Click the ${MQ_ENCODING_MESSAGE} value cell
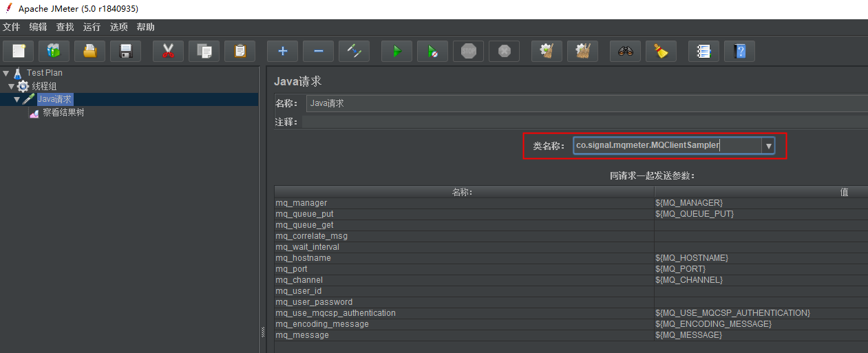This screenshot has width=868, height=353. click(x=761, y=324)
